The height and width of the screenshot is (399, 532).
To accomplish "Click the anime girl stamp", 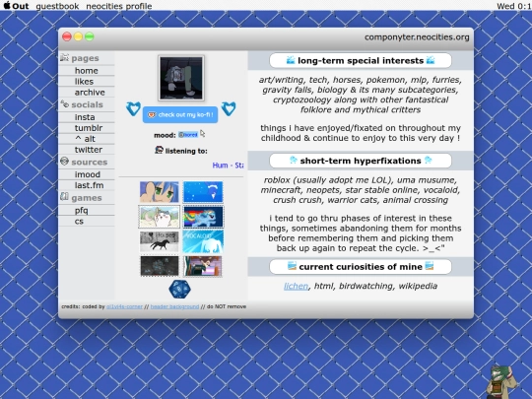I will point(160,192).
